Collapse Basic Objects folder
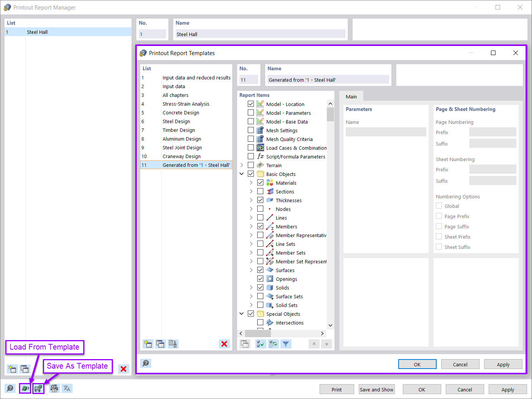Screen dimensions: 532x399 click(x=242, y=174)
